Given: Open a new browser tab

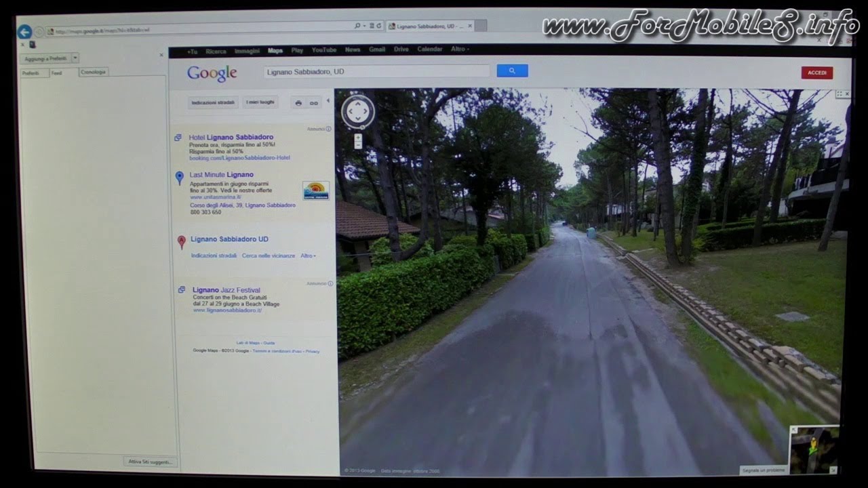Looking at the screenshot, I should [480, 26].
